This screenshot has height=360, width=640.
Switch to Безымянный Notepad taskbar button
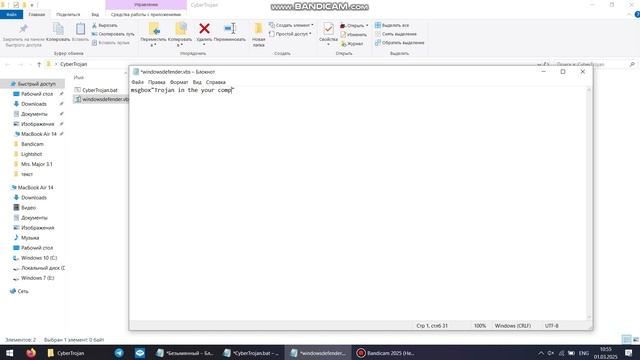click(x=185, y=353)
